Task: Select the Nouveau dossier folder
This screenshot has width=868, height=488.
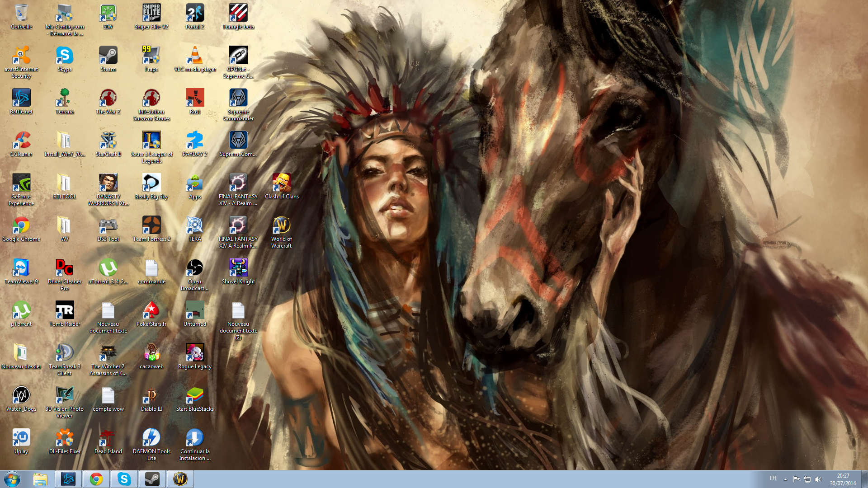Action: coord(21,357)
